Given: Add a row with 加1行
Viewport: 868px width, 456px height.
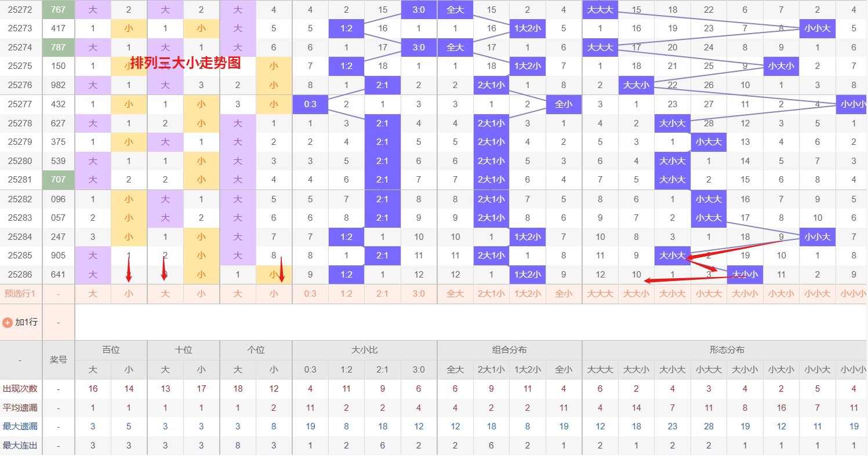Looking at the screenshot, I should (x=21, y=322).
